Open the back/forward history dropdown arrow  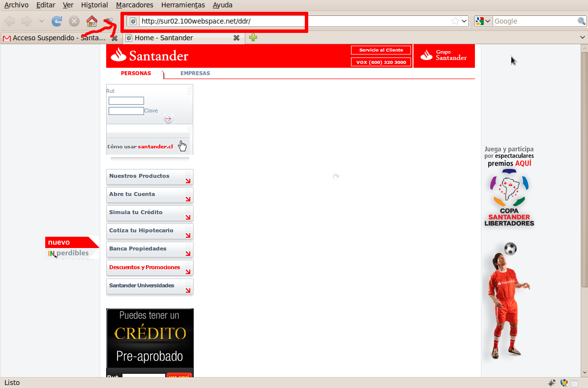pos(42,21)
